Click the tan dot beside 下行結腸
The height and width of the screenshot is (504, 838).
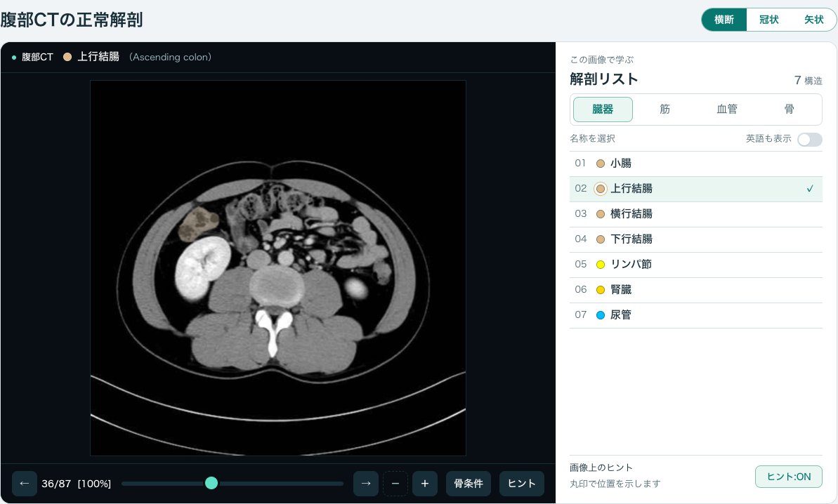point(600,239)
